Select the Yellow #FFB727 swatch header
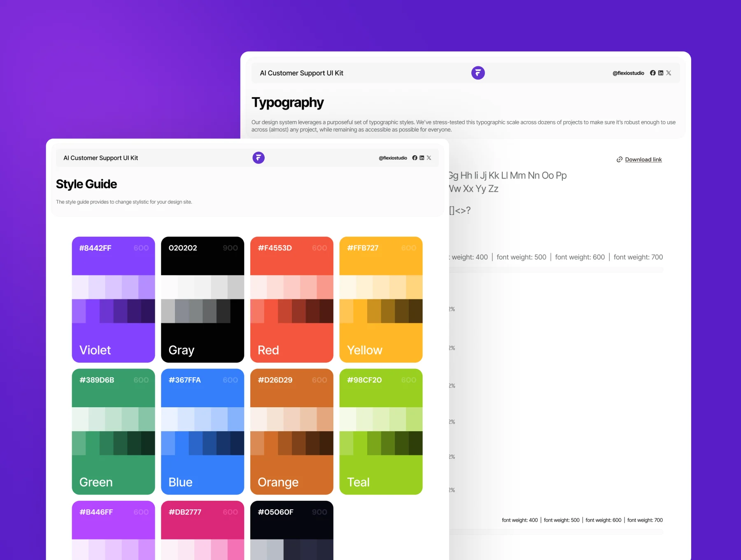The width and height of the screenshot is (741, 560). click(x=381, y=256)
